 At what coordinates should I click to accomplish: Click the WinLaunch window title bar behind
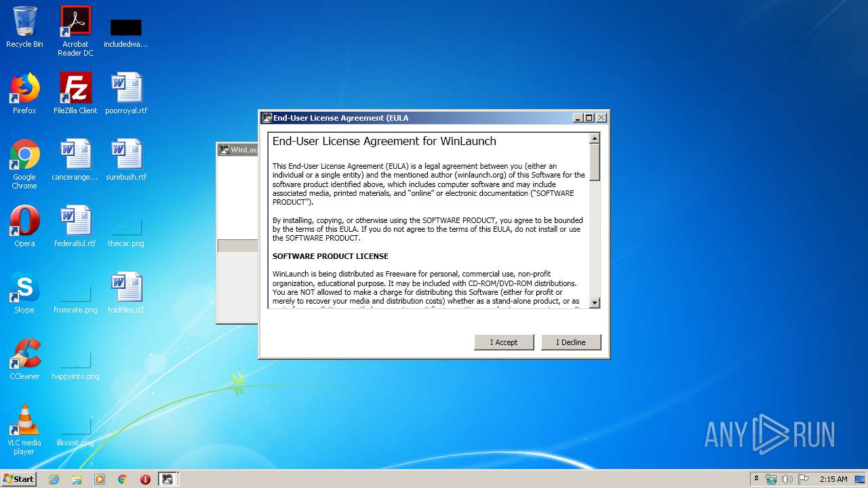tap(238, 150)
